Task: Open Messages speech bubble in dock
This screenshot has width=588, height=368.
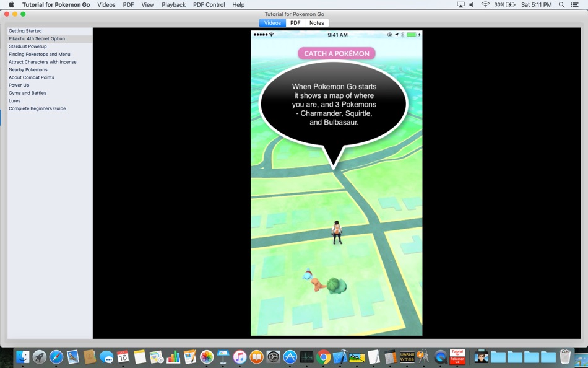Action: pyautogui.click(x=106, y=357)
